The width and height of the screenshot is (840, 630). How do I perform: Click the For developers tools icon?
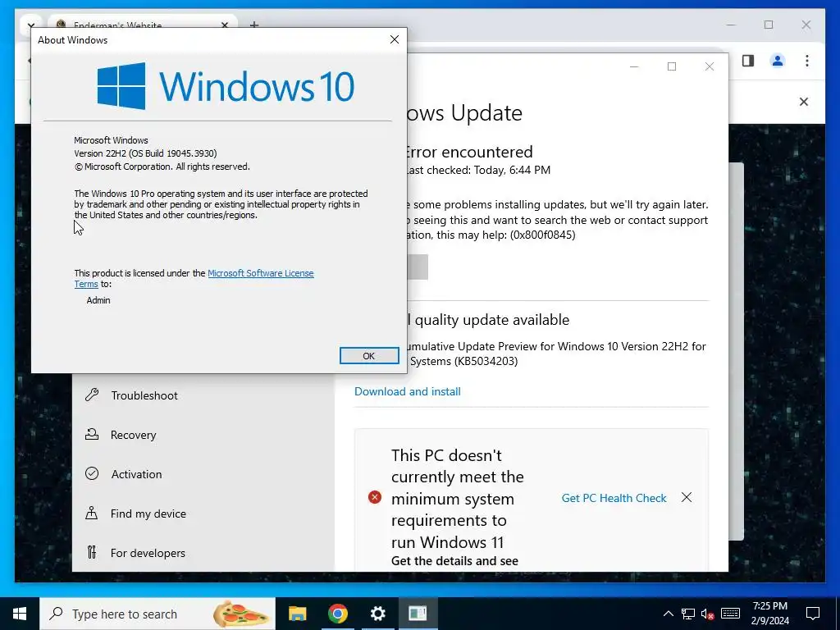coord(92,552)
